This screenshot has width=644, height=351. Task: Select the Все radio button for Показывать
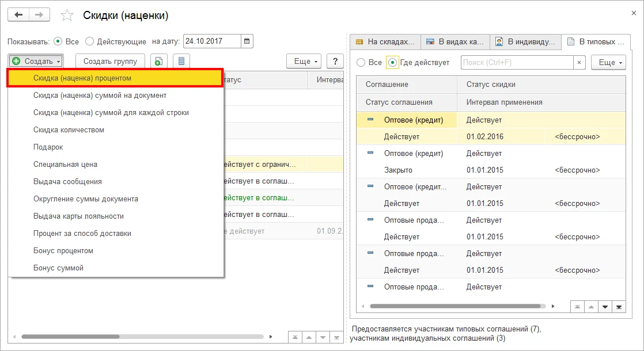coord(58,41)
